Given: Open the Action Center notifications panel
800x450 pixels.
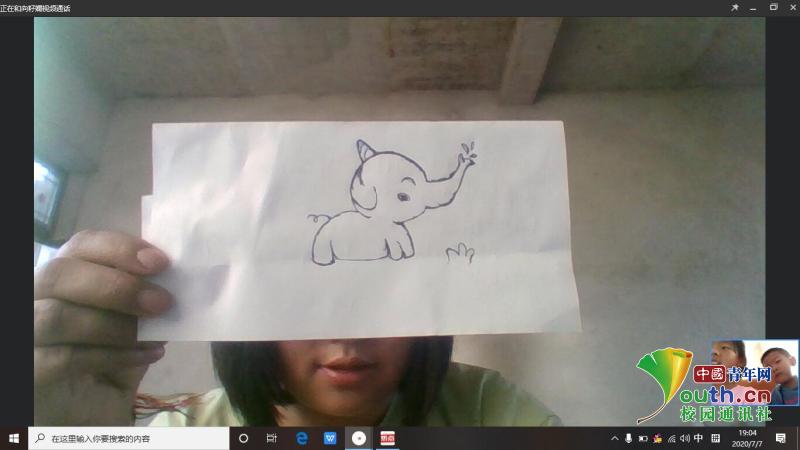Looking at the screenshot, I should pyautogui.click(x=780, y=438).
